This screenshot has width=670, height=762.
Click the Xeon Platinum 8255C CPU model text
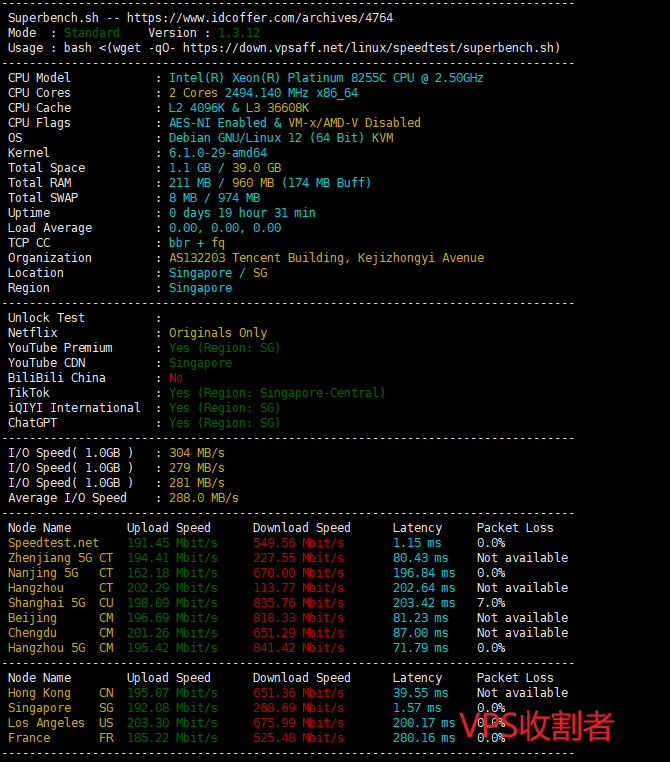(x=326, y=78)
